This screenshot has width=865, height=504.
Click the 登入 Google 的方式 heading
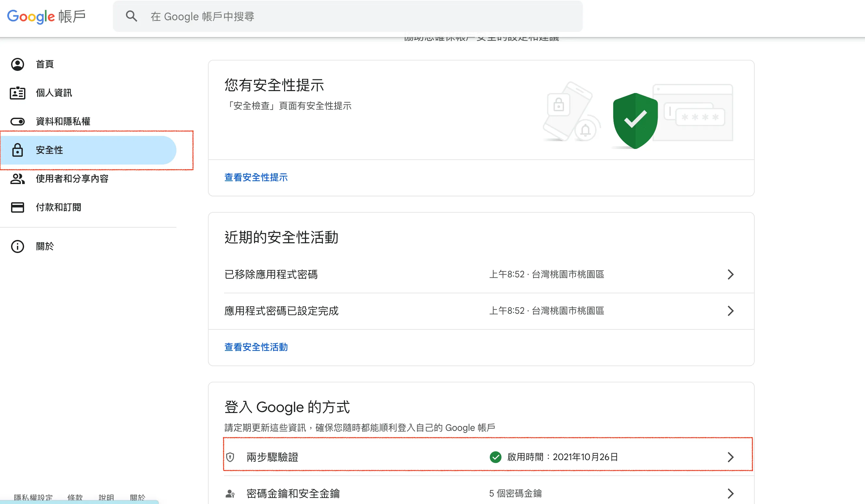[x=287, y=407]
